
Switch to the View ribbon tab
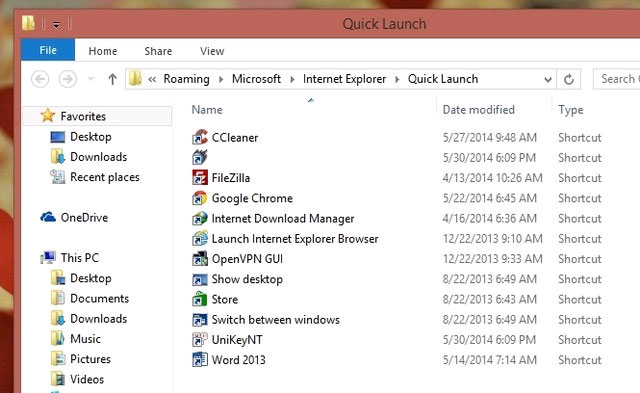(212, 51)
